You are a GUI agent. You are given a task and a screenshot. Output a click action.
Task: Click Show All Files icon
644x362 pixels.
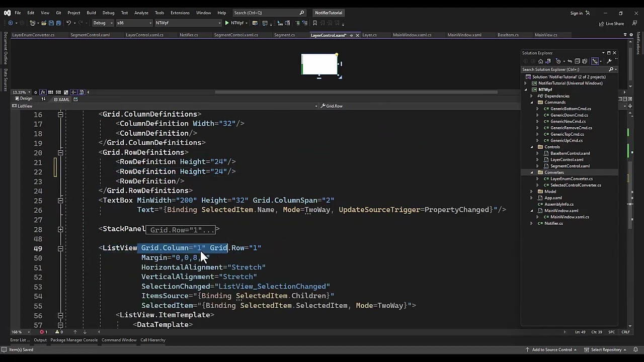[x=585, y=61]
